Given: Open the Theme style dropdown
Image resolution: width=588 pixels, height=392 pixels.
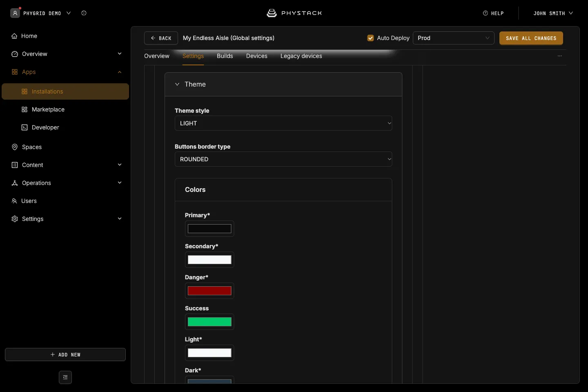Looking at the screenshot, I should (283, 123).
